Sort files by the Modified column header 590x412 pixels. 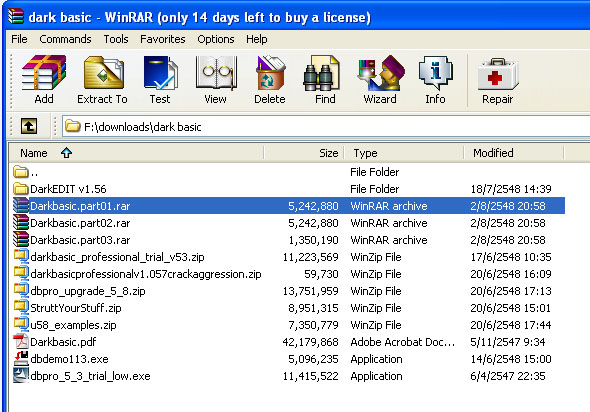(514, 153)
